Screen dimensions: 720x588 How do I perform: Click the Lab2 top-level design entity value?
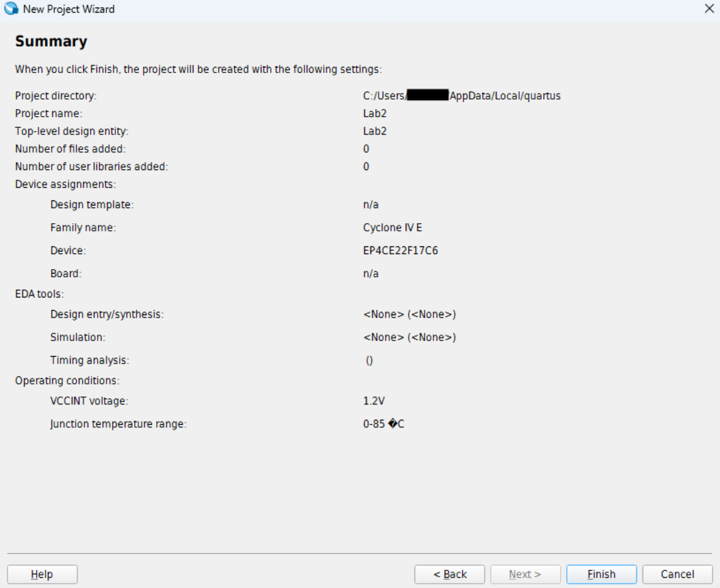375,131
